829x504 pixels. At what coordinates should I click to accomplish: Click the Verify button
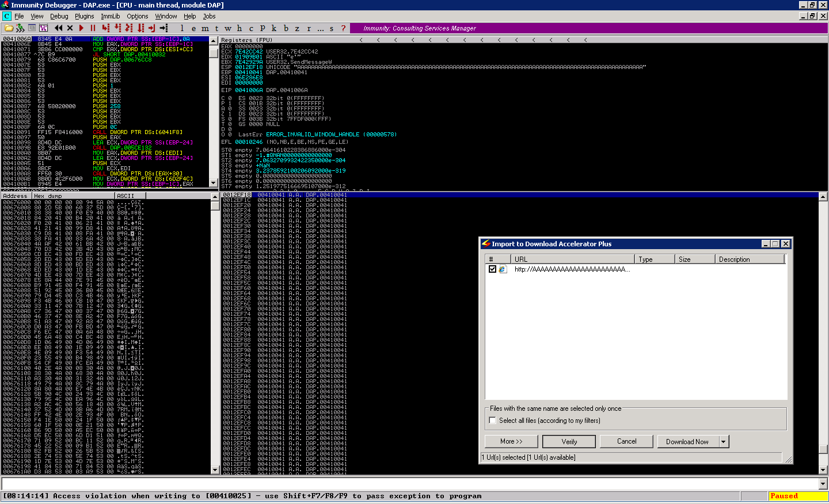(569, 441)
